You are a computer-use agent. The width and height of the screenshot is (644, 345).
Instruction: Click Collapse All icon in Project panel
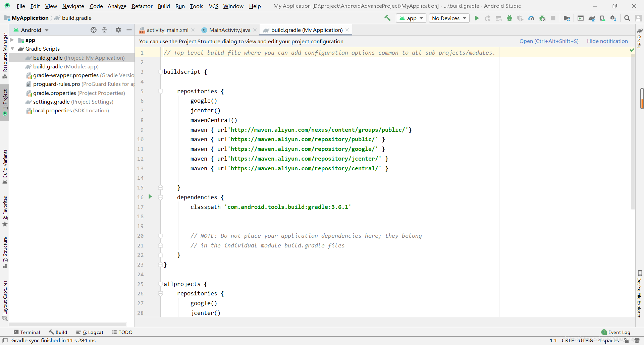[104, 30]
